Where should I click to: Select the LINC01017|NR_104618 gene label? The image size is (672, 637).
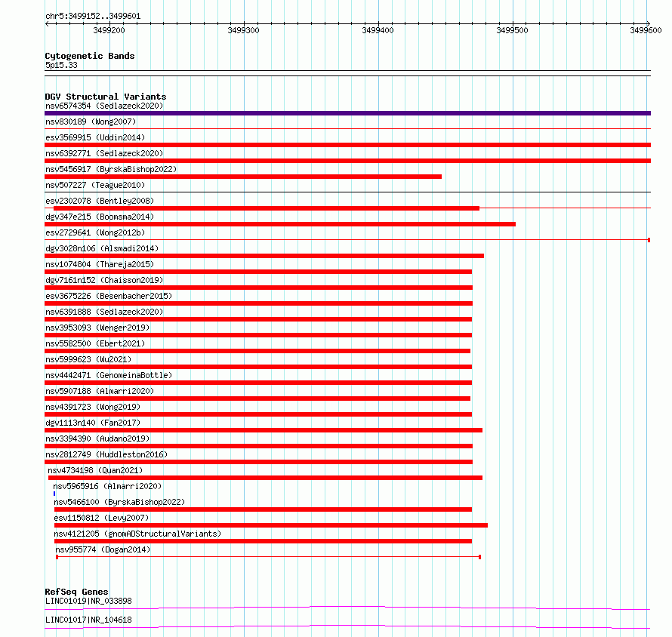(x=88, y=620)
